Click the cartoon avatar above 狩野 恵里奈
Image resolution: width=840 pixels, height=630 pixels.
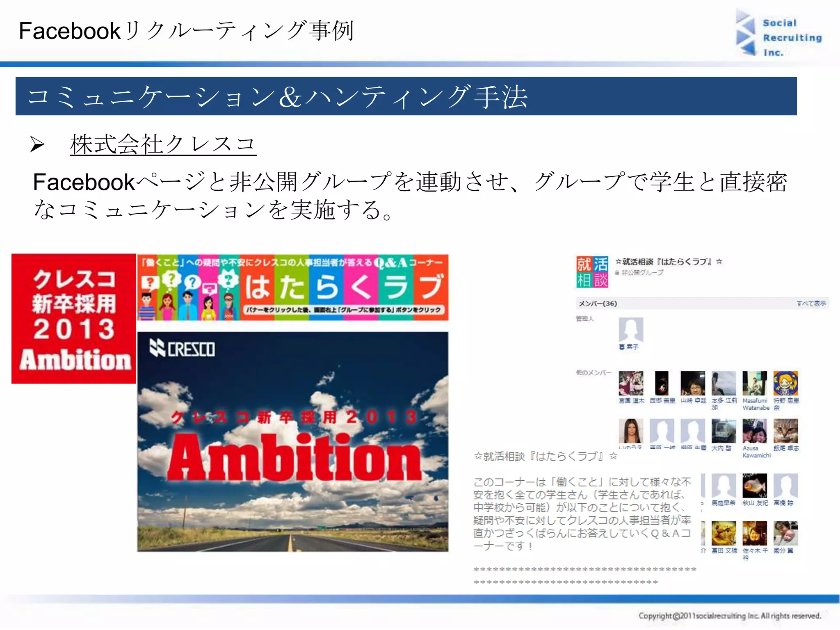click(x=786, y=383)
